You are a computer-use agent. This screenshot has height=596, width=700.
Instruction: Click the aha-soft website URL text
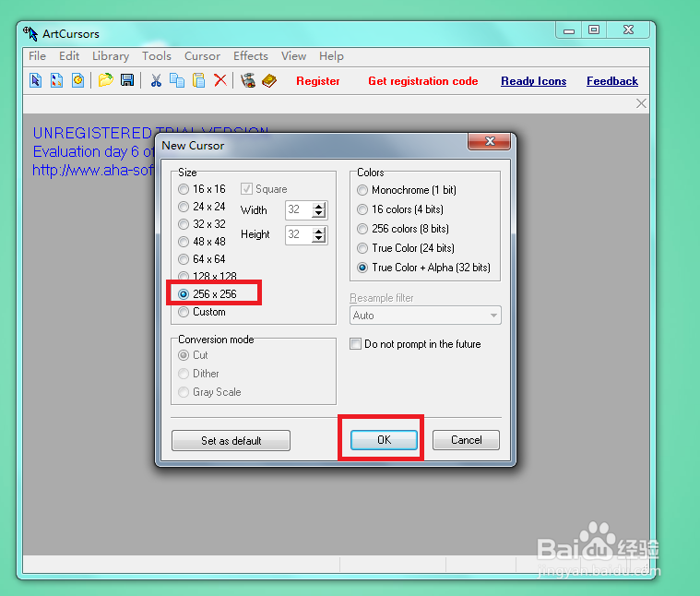click(93, 170)
